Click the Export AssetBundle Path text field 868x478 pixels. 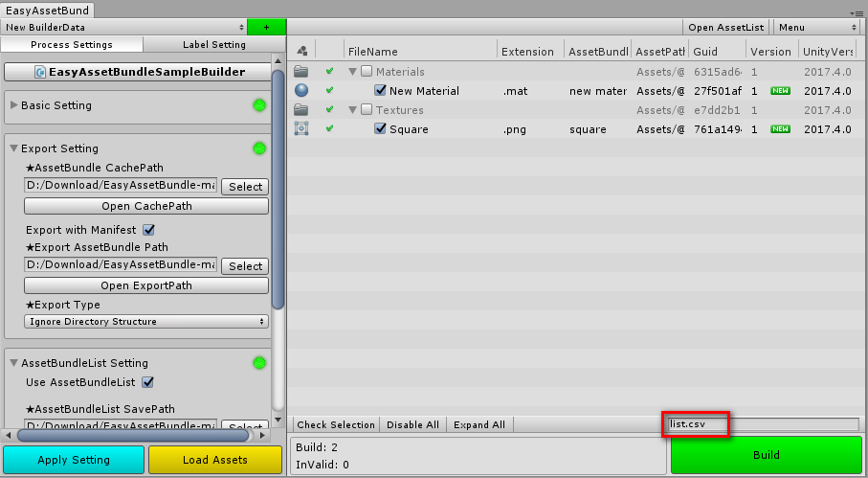tap(121, 264)
